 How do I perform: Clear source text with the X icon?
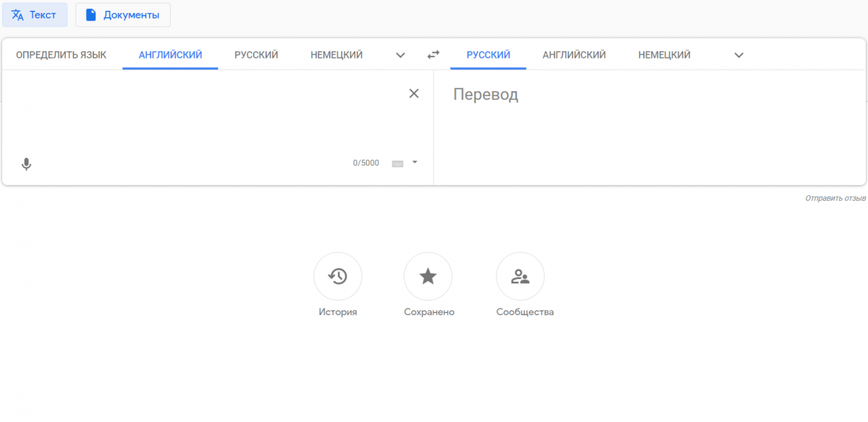(x=414, y=93)
